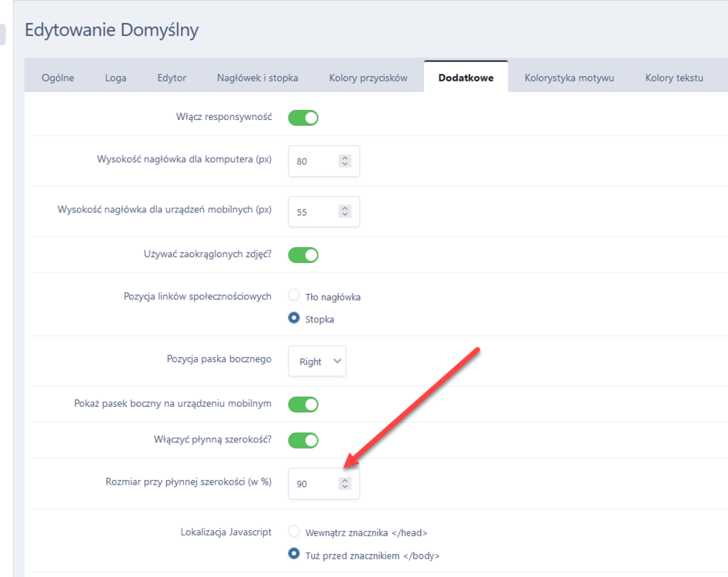Switch to Kolory przycisków tab
Image resolution: width=728 pixels, height=577 pixels.
pyautogui.click(x=368, y=78)
